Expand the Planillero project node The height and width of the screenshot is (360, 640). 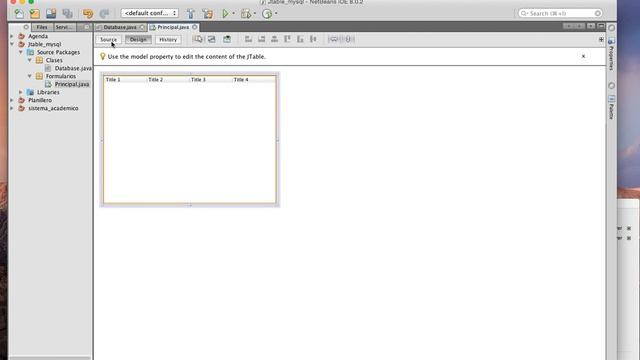(x=12, y=100)
